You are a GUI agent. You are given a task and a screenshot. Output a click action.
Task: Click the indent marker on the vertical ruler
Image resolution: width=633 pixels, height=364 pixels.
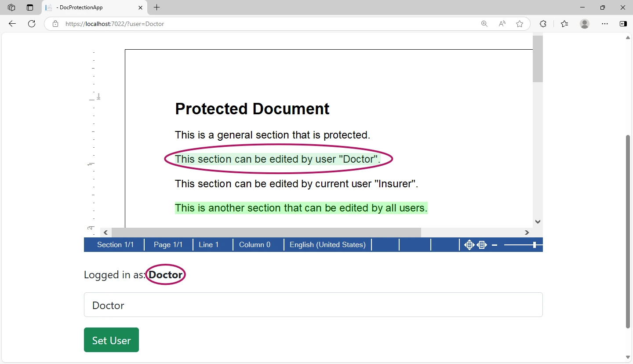coord(98,97)
